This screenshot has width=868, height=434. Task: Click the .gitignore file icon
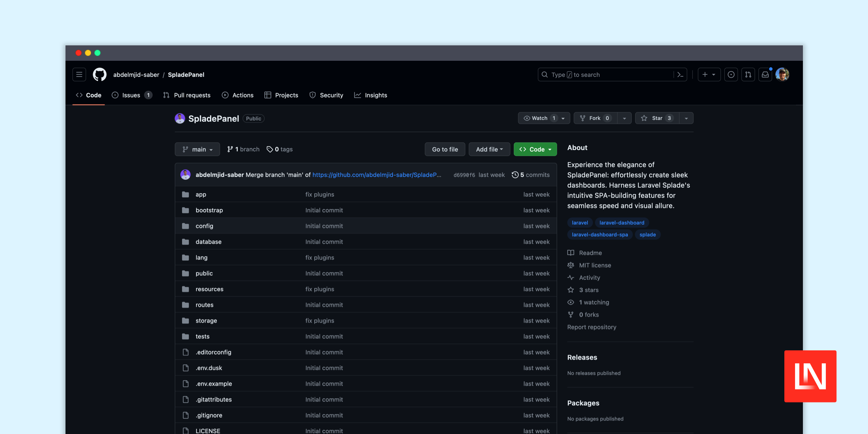(185, 415)
